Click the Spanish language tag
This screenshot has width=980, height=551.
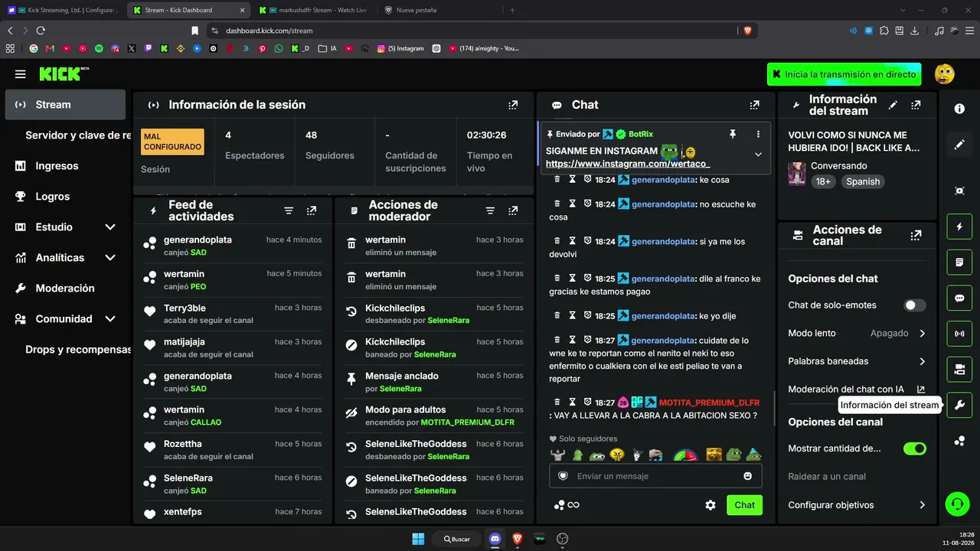coord(863,181)
